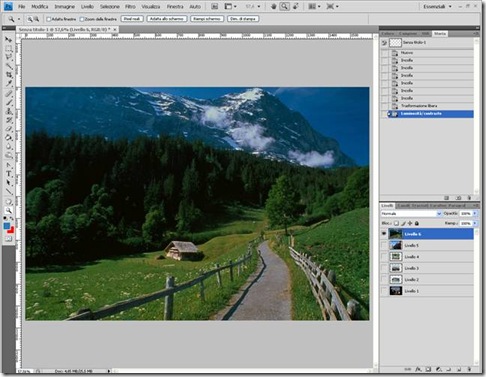Viewport: 486px width, 377px height.
Task: Enable the Adatta finestra checkbox
Action: pyautogui.click(x=49, y=19)
